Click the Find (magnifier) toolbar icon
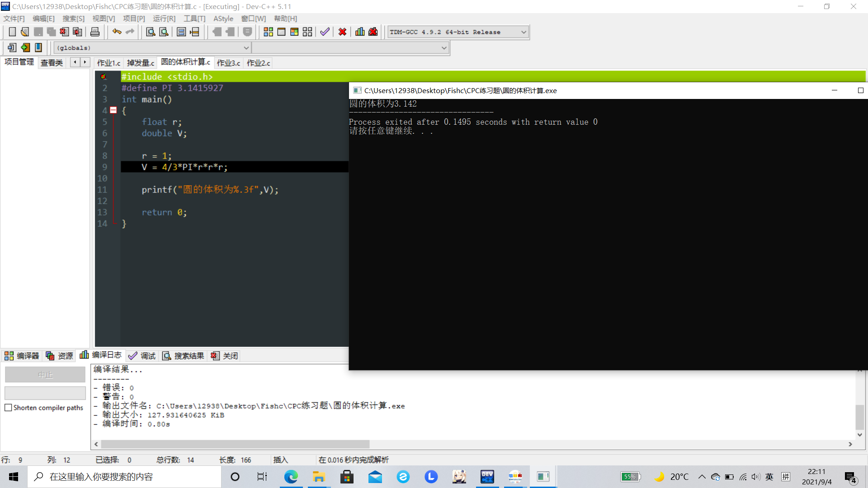 coord(151,32)
